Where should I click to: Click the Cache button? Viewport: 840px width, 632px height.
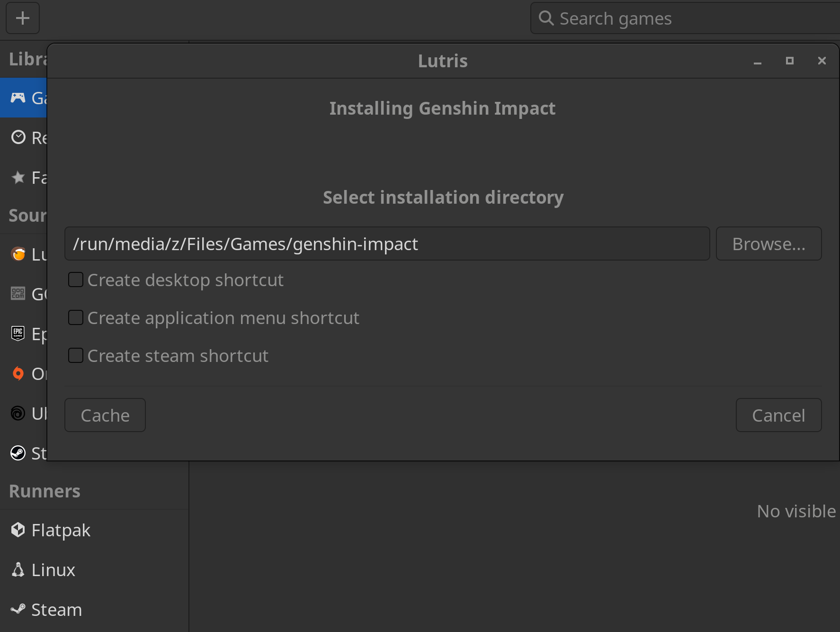[x=105, y=415]
